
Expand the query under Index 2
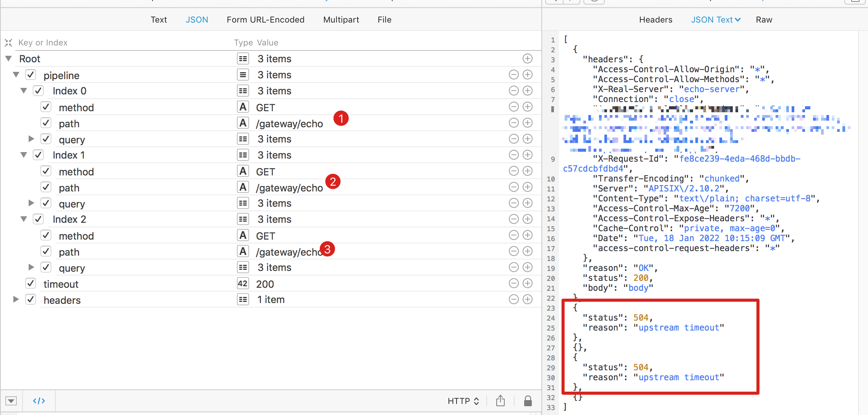(x=31, y=267)
